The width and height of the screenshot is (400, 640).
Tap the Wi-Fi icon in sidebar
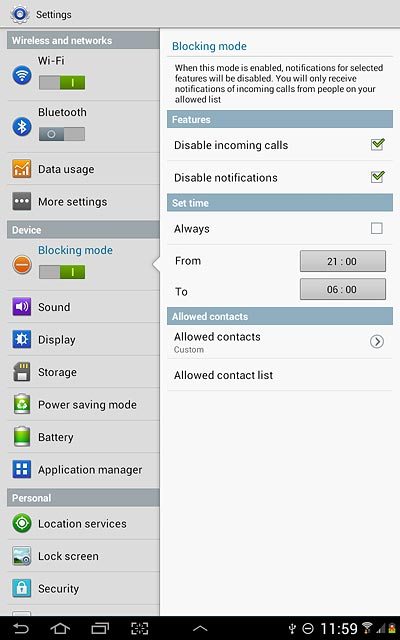click(22, 75)
